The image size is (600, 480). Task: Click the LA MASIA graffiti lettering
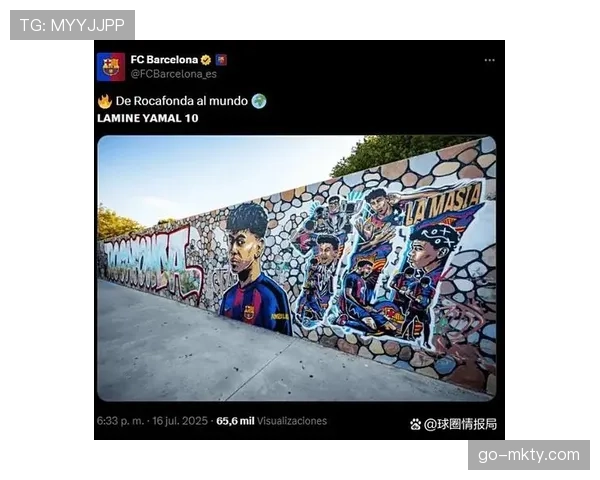(x=443, y=204)
